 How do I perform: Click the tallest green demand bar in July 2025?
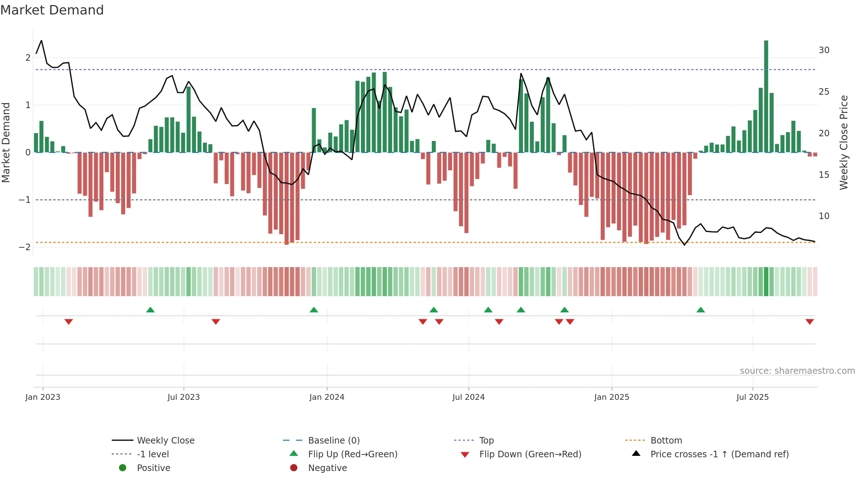click(x=766, y=96)
